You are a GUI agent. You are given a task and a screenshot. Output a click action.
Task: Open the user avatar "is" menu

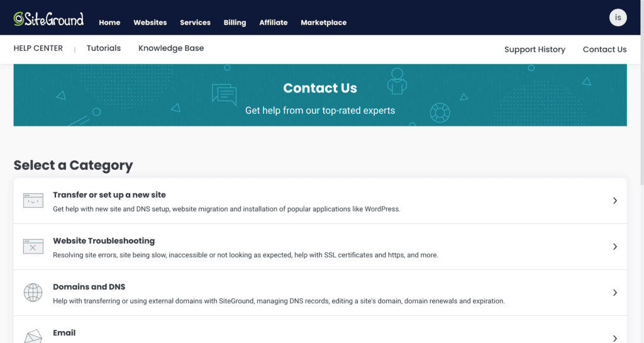pos(618,17)
